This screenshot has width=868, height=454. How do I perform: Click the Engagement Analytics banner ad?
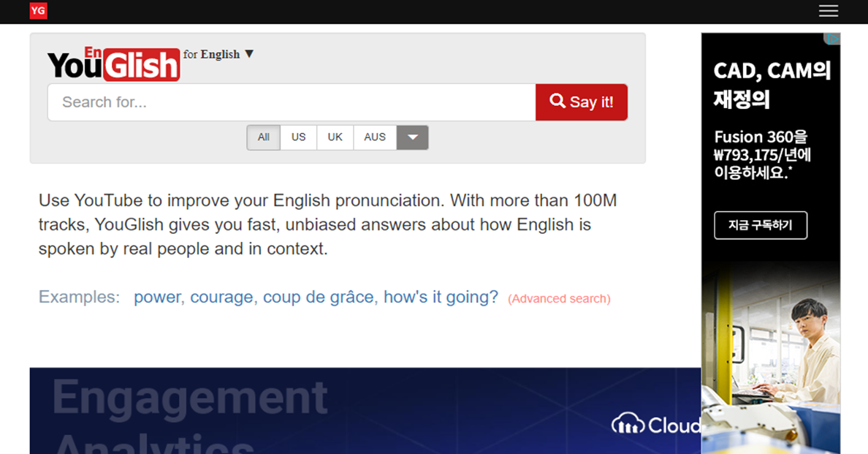click(x=365, y=411)
